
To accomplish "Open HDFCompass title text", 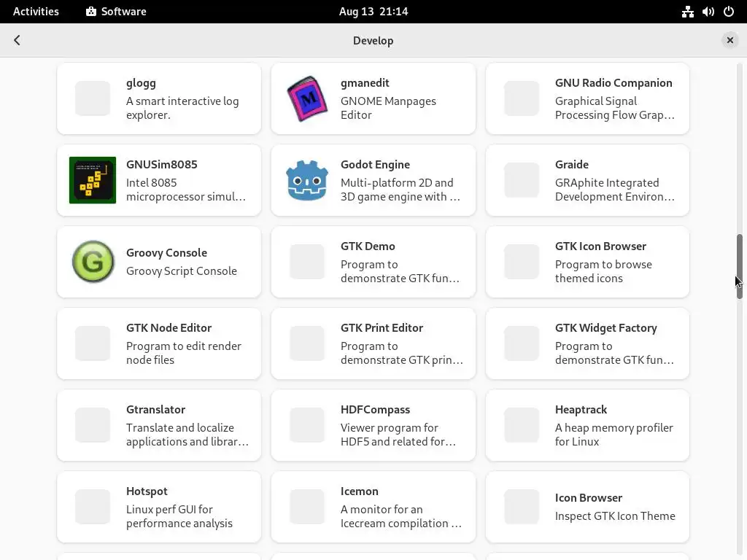I will coord(375,410).
